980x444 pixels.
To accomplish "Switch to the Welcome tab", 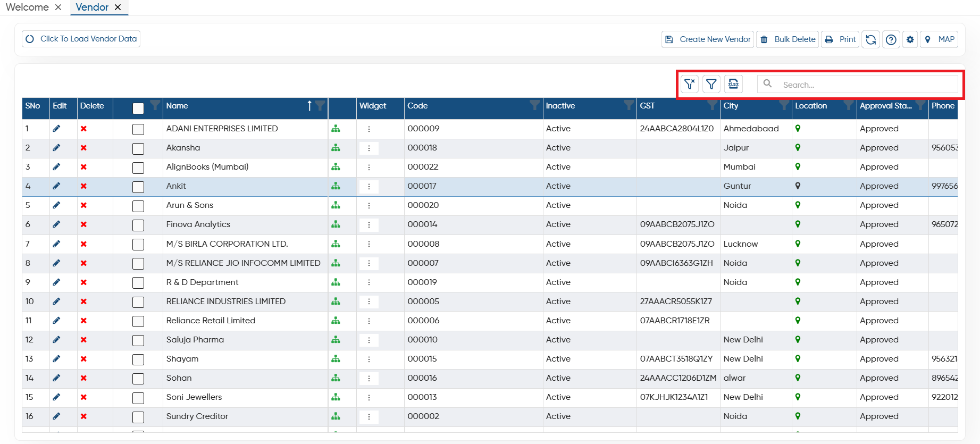I will click(x=27, y=7).
